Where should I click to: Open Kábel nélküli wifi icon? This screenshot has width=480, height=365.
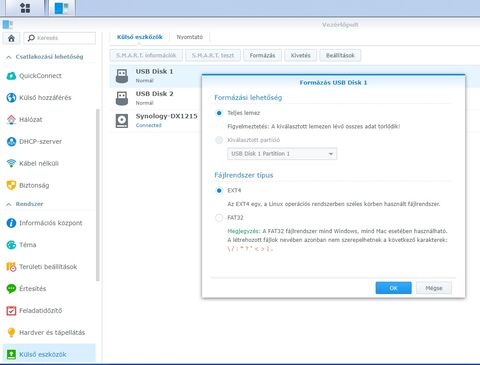[11, 163]
